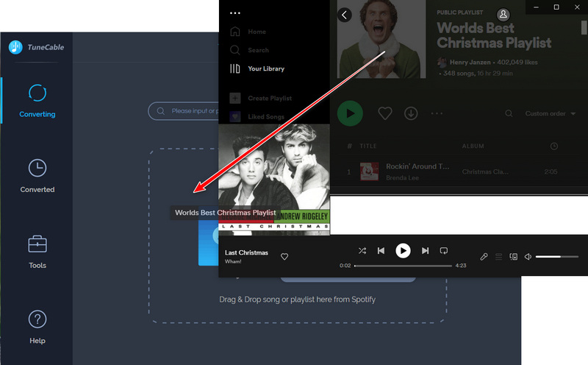Toggle repeat in Spotify player
The image size is (588, 365).
click(x=444, y=250)
